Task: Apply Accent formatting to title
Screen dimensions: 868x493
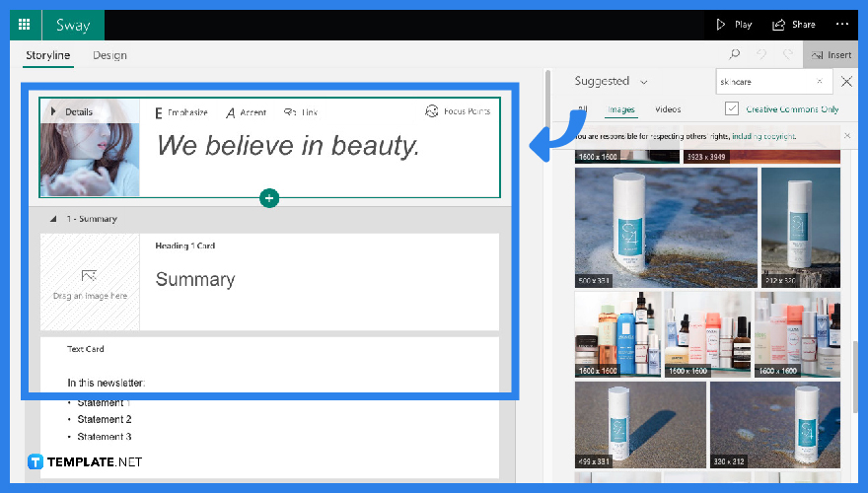Action: coord(231,112)
